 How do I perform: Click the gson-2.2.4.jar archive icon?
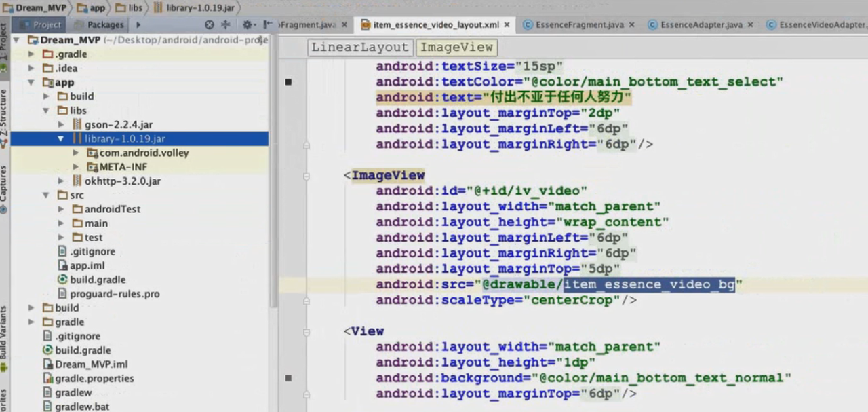77,125
